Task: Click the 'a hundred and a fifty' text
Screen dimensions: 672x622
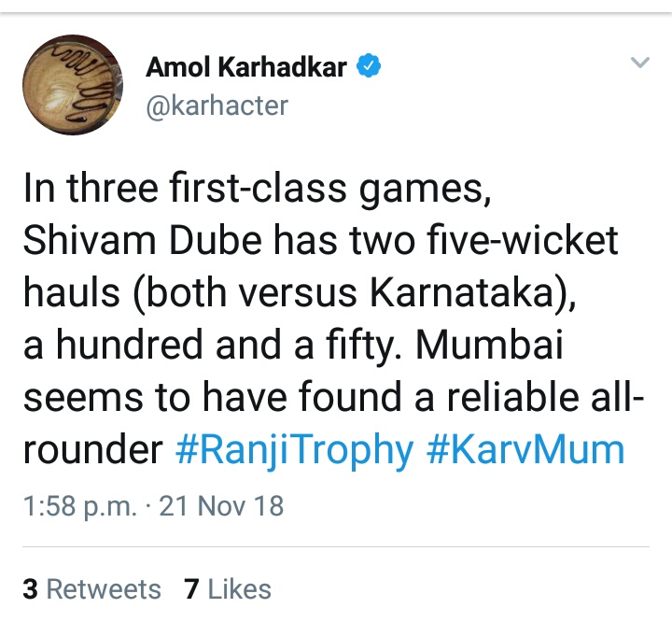Action: click(x=214, y=346)
